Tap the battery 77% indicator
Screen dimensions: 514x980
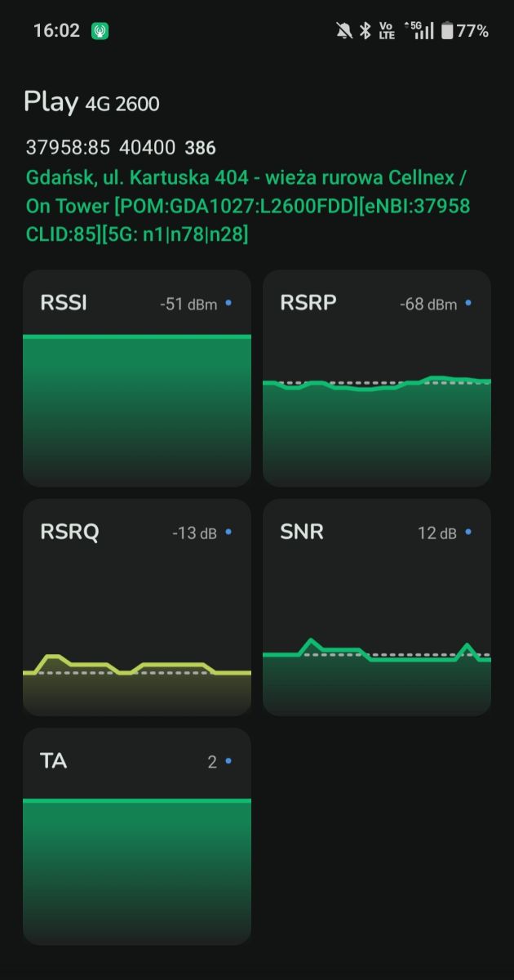464,31
